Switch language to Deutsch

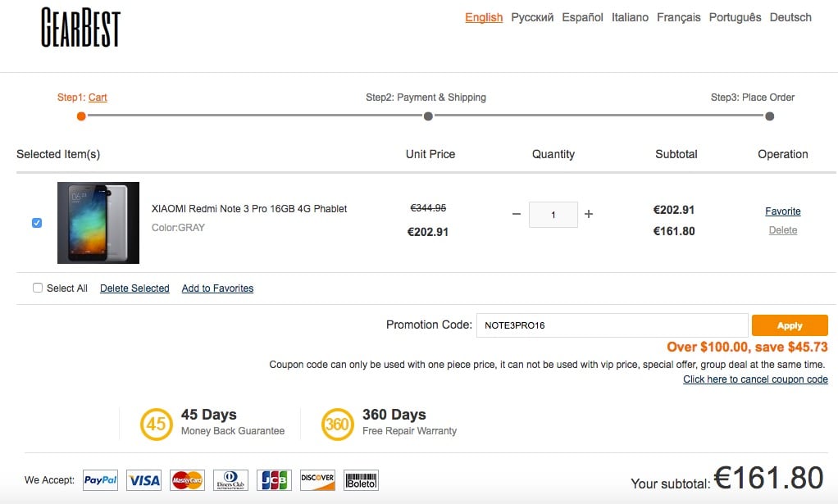tap(790, 17)
